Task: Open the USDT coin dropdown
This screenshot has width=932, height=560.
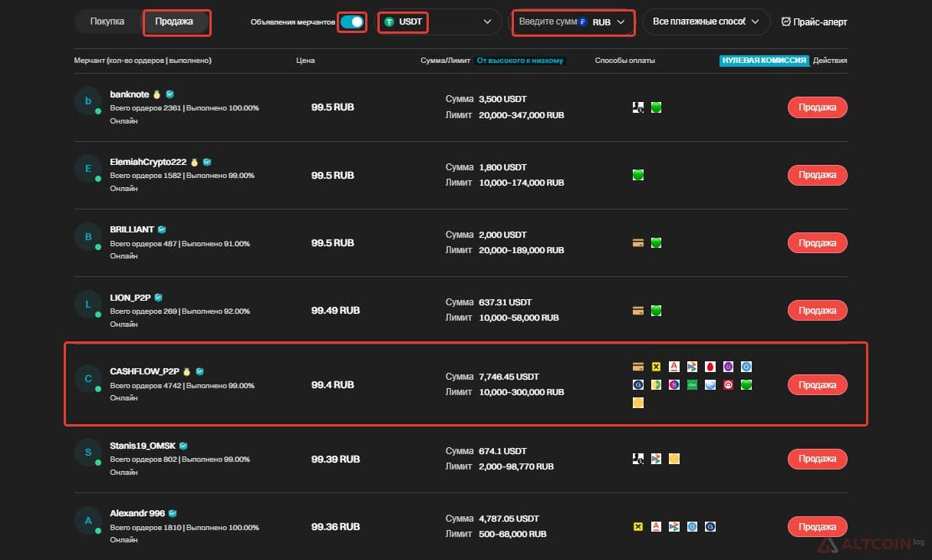Action: pyautogui.click(x=439, y=22)
